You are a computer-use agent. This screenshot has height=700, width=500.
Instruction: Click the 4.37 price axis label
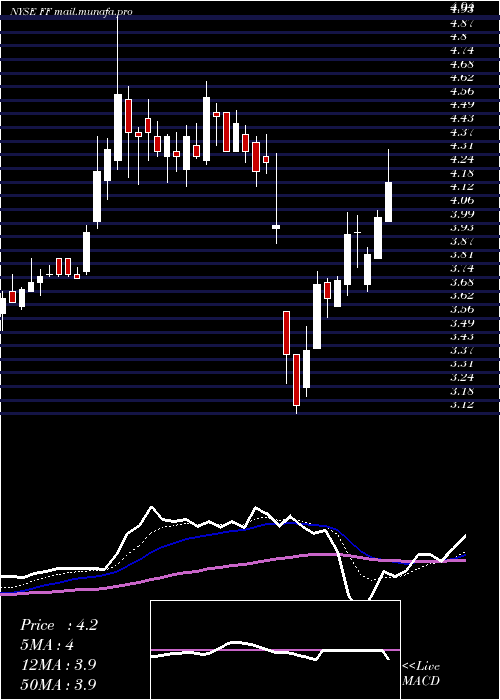(x=461, y=132)
